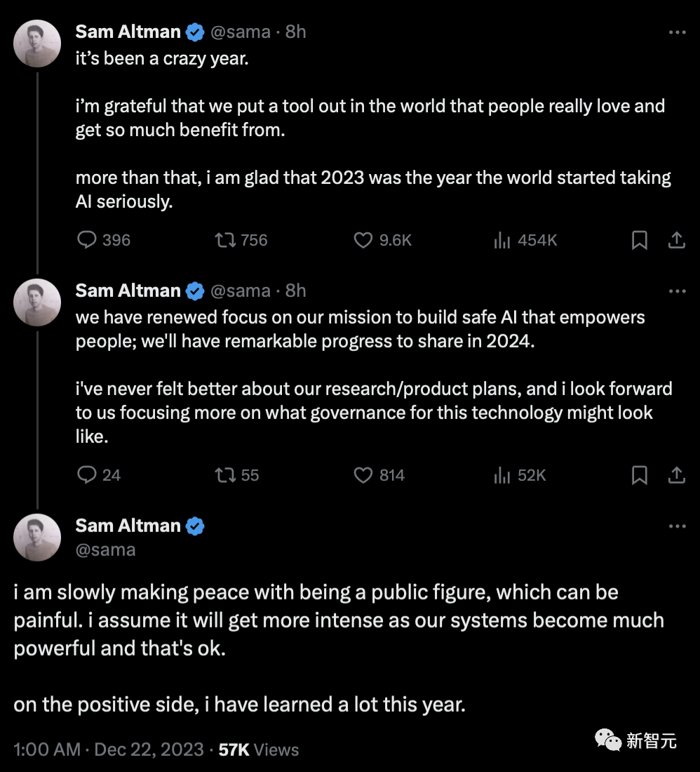
Task: Like the first tweet showing 9.6K likes
Action: click(x=363, y=240)
